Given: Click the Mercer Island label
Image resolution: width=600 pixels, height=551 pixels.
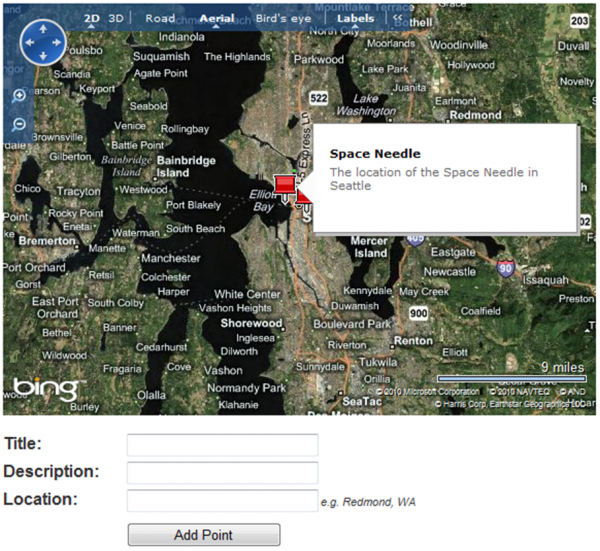Looking at the screenshot, I should click(369, 247).
